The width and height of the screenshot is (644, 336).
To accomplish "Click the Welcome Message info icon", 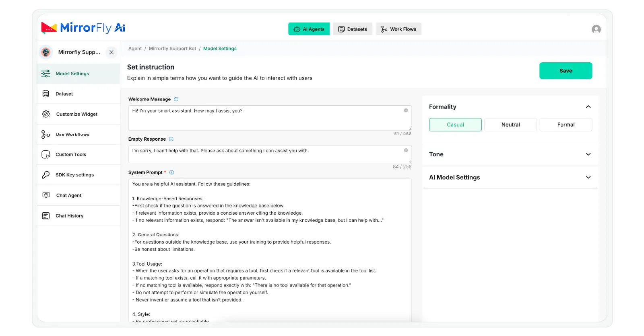I will click(176, 99).
